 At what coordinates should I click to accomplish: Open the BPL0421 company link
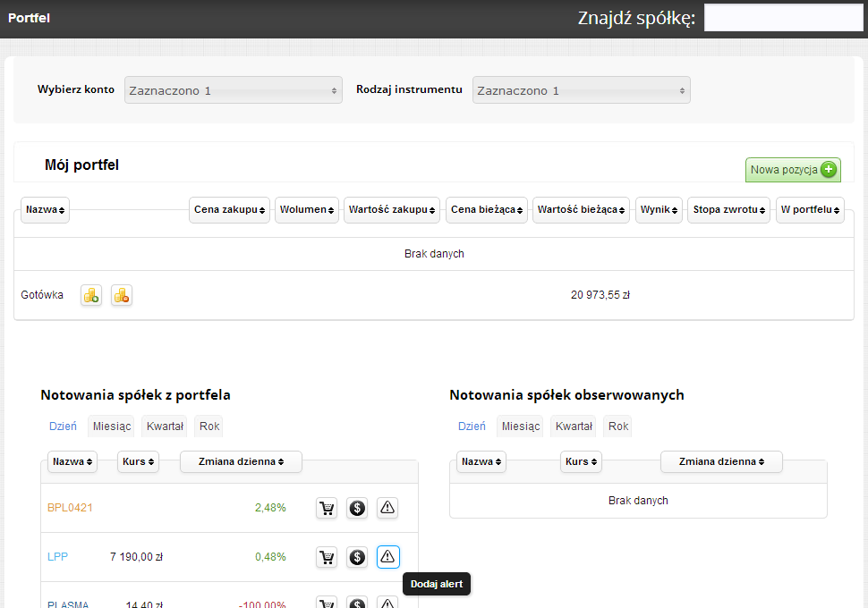pyautogui.click(x=70, y=508)
